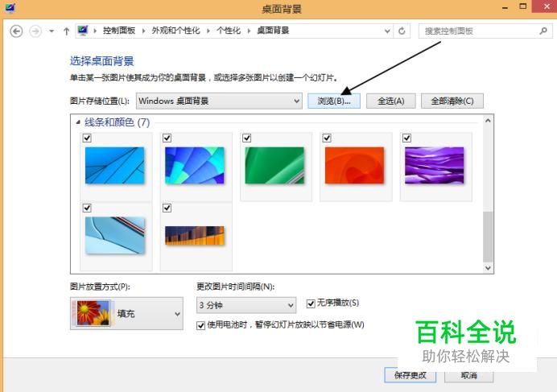
Task: Open recent locations dropdown arrow
Action: pos(52,31)
